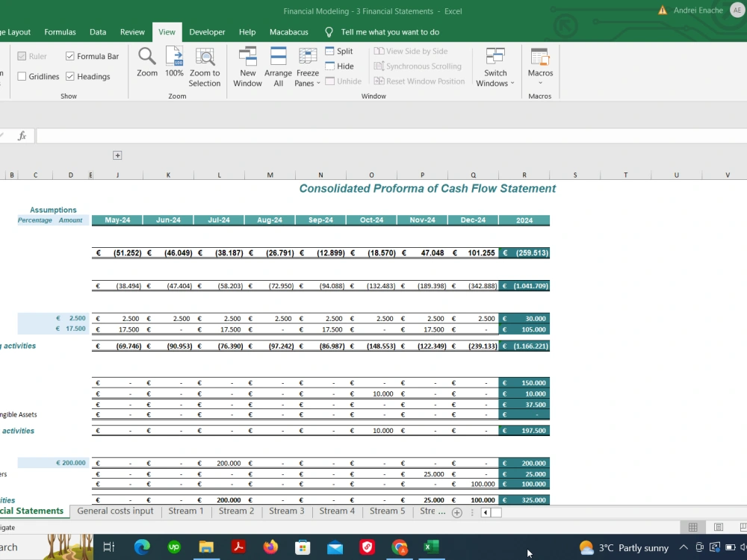Screen dimensions: 747x560
Task: Select the Stream 3 sheet tab
Action: 286,511
